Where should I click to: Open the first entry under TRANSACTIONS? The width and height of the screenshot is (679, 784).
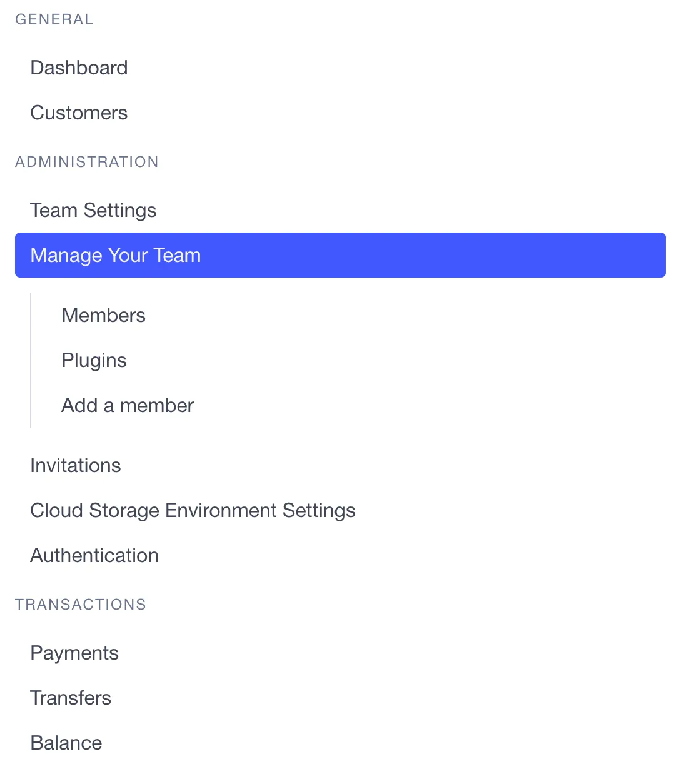click(74, 653)
